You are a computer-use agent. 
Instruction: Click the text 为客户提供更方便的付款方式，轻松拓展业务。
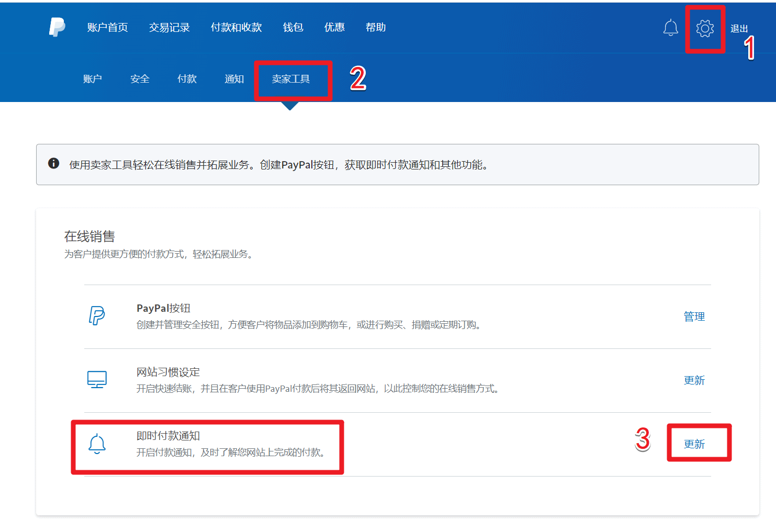(x=160, y=254)
